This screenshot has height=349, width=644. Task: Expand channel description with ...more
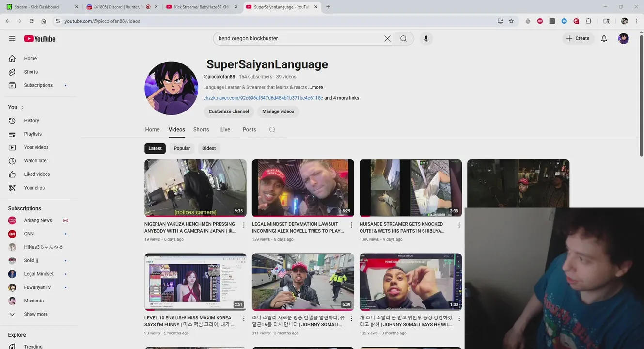(x=315, y=88)
